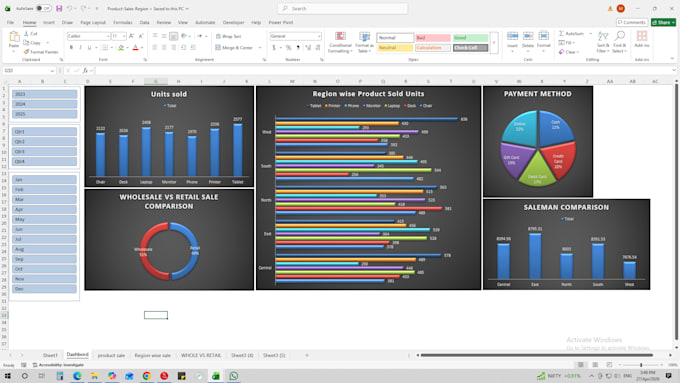Click the Share button

click(664, 22)
